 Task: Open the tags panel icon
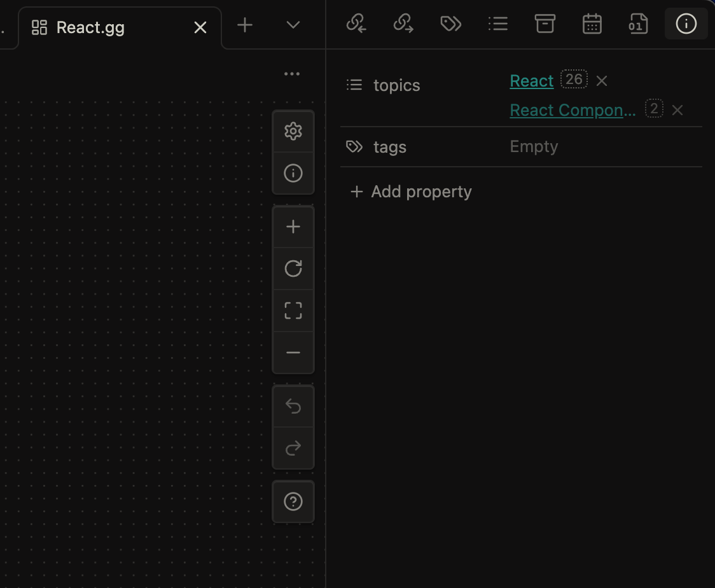(x=450, y=24)
